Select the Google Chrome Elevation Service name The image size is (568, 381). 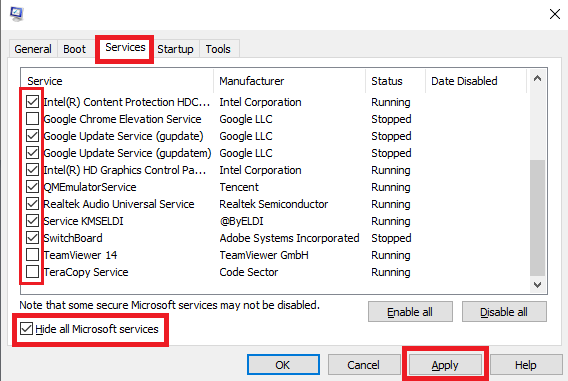[122, 119]
